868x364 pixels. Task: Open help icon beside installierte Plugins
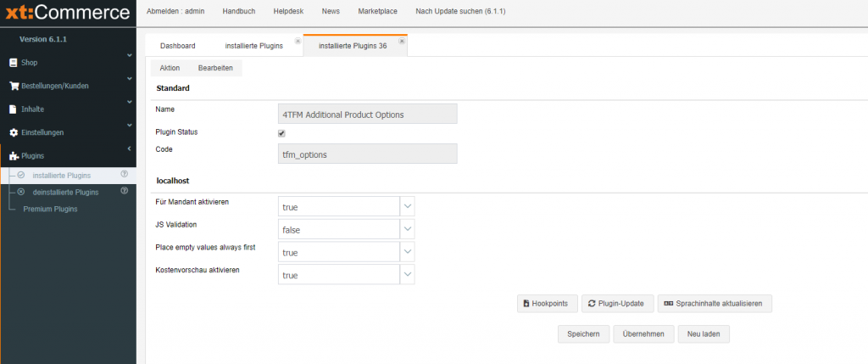[124, 174]
